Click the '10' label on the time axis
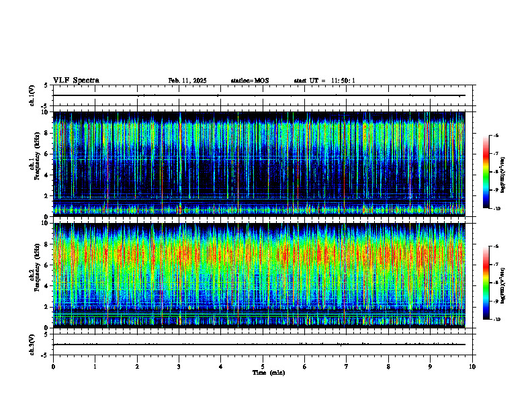 [x=472, y=367]
